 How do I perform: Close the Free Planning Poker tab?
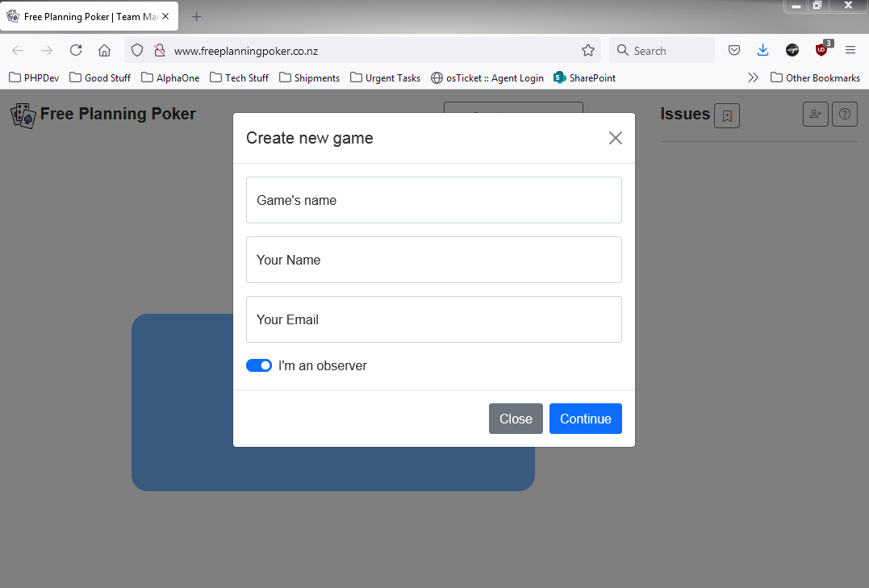click(x=165, y=17)
